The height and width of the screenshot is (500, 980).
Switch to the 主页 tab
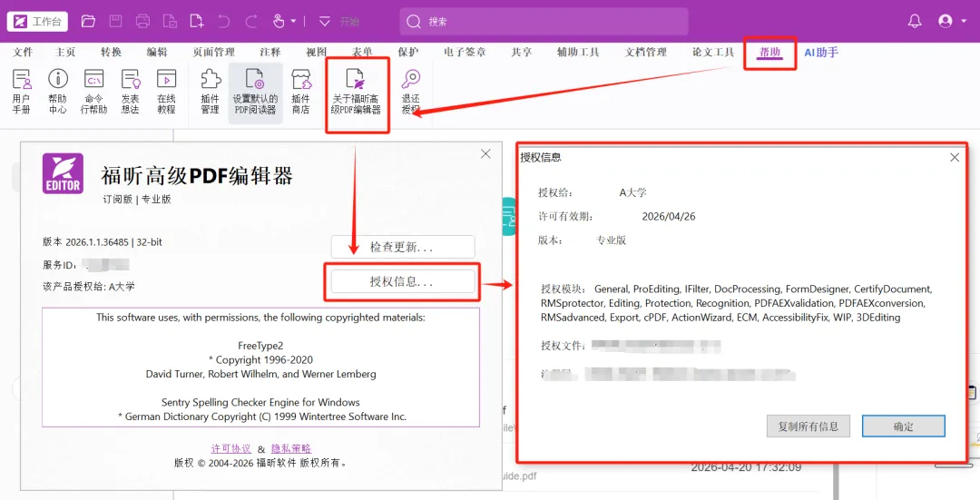(x=65, y=53)
